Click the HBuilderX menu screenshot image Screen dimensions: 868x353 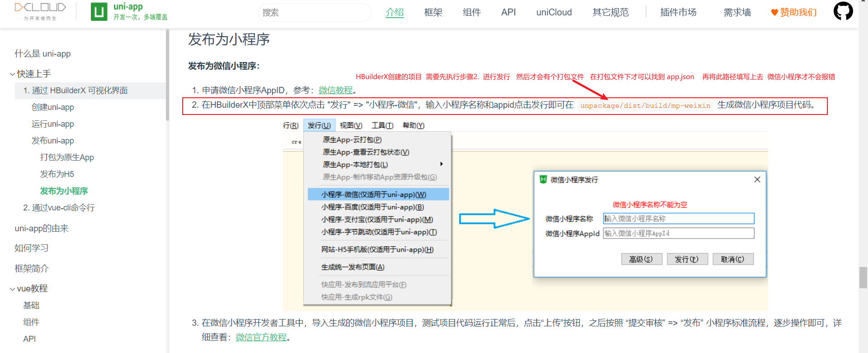click(x=525, y=215)
